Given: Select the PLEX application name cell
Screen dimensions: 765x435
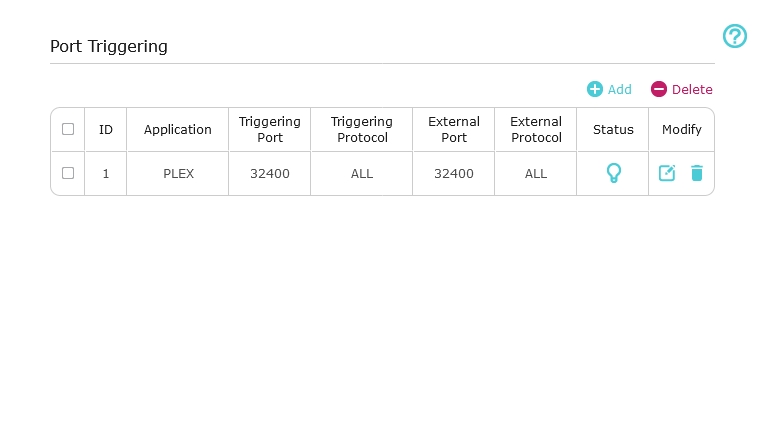Looking at the screenshot, I should tap(178, 173).
